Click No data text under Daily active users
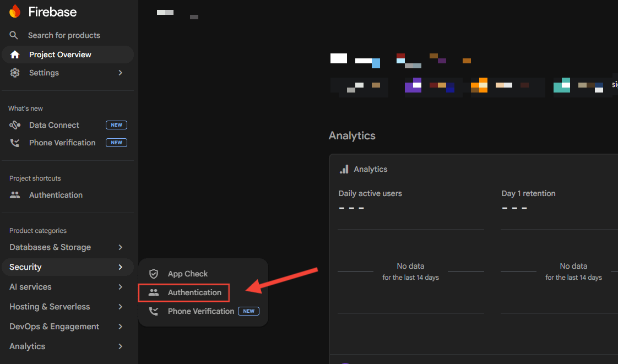Screen dimensions: 618x364 [x=410, y=266]
